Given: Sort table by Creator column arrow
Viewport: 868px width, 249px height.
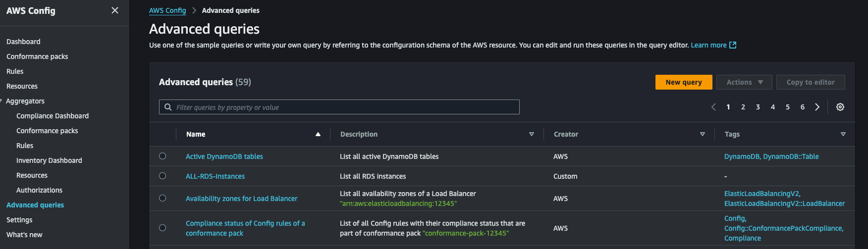Looking at the screenshot, I should coord(702,134).
